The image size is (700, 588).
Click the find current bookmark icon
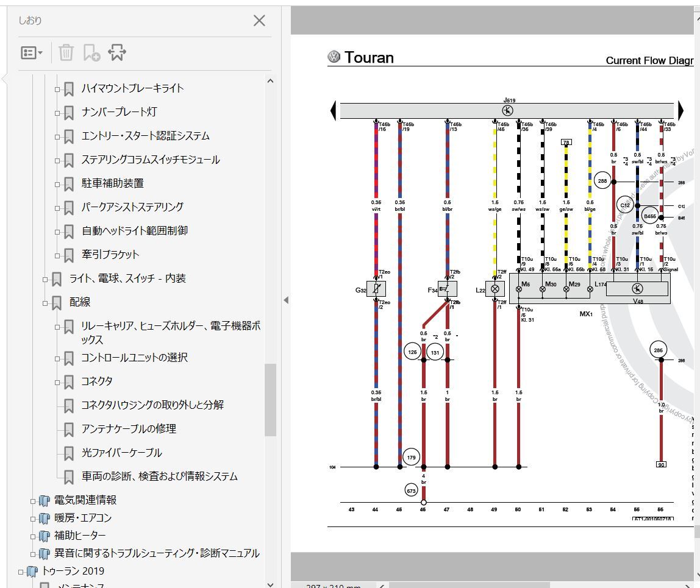point(117,52)
